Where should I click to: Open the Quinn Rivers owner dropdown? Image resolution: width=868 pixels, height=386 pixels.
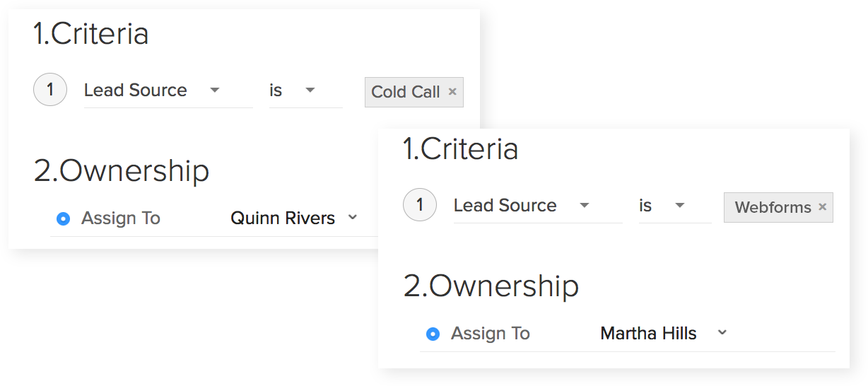[x=353, y=218]
